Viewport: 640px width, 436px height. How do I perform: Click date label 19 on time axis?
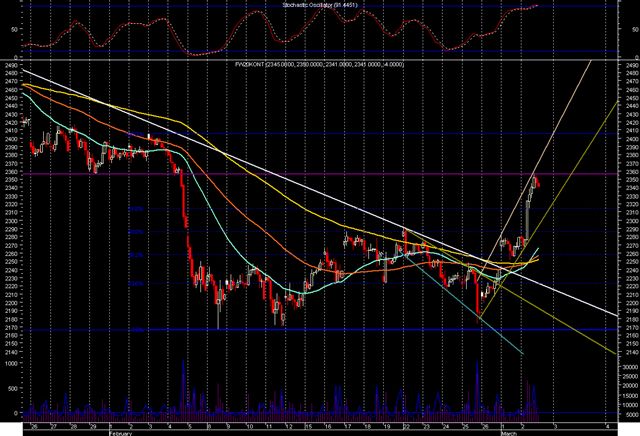point(387,427)
